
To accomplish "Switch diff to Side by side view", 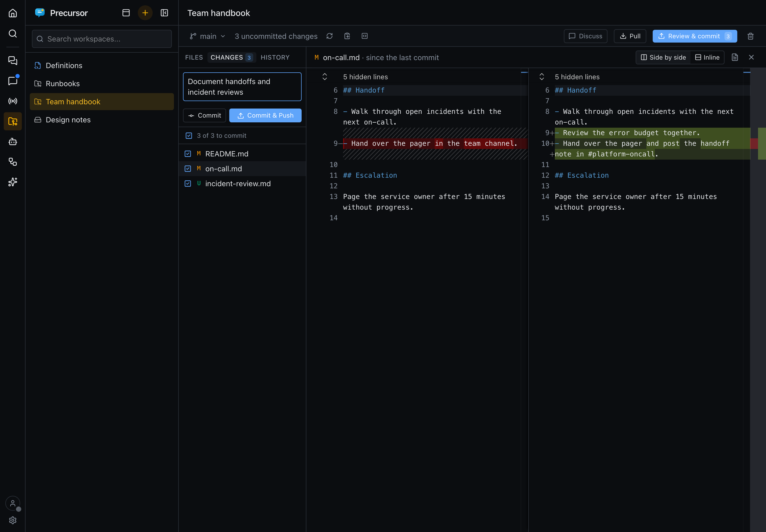I will point(663,57).
